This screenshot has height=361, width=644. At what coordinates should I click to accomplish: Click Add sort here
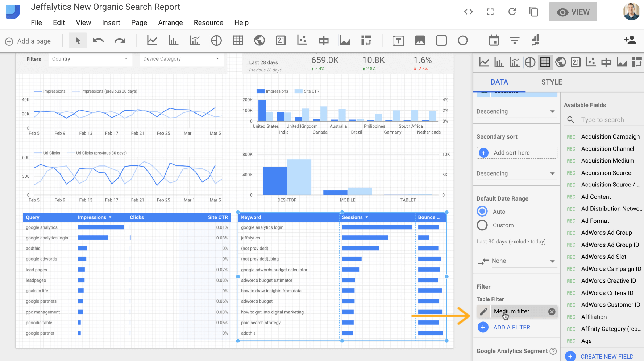coord(517,153)
